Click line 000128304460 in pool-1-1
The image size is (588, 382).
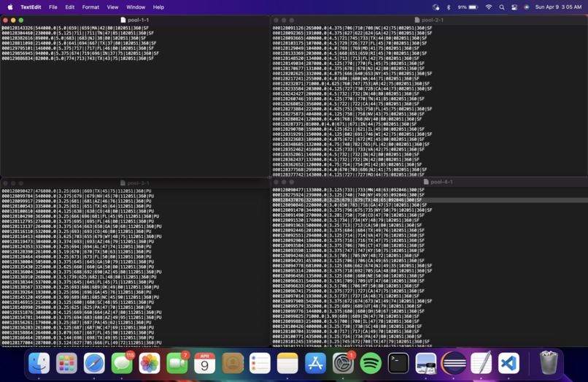click(x=78, y=33)
